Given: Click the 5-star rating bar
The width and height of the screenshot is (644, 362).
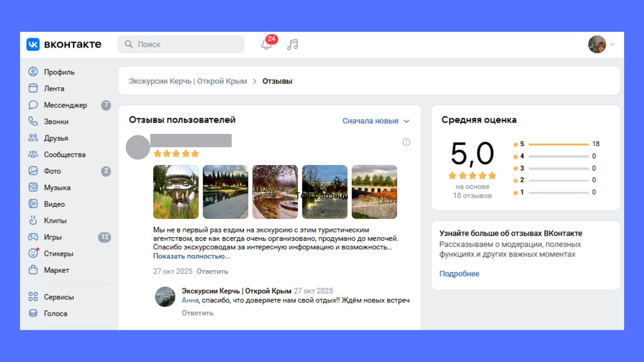Looking at the screenshot, I should point(558,144).
